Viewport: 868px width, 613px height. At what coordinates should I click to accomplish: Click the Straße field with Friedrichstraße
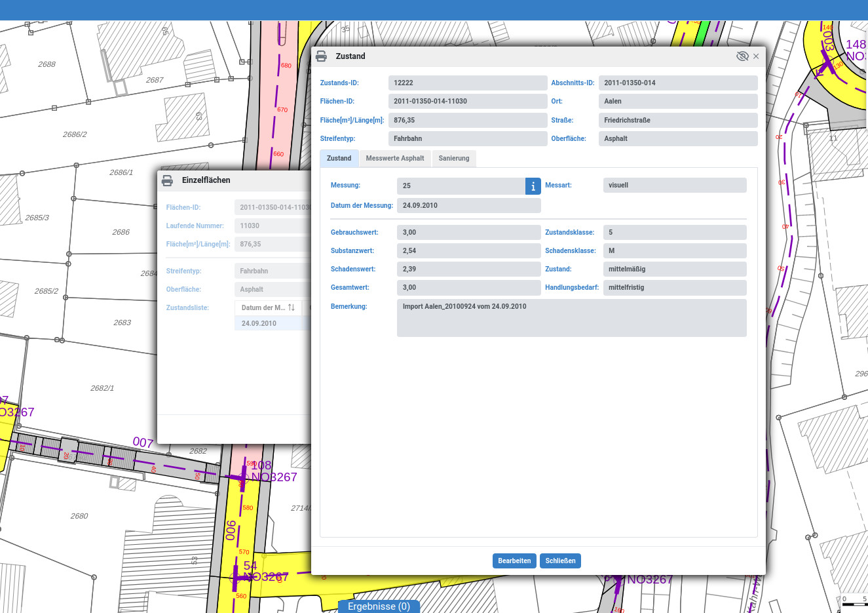coord(677,121)
